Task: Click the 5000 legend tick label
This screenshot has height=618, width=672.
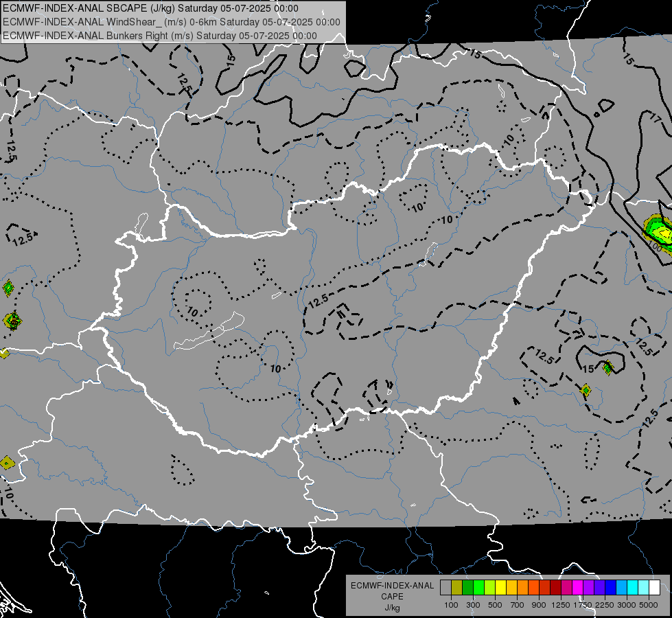Action: [x=649, y=605]
